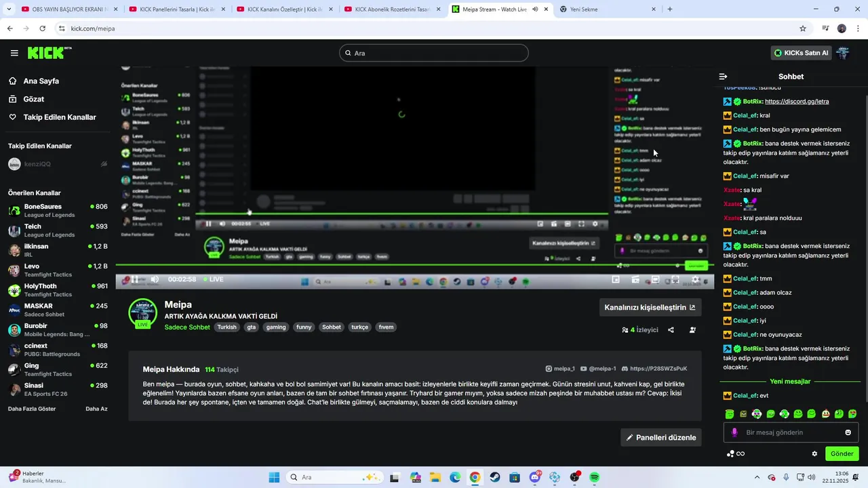Click KICKs Satın Al button
The image size is (868, 488).
802,53
